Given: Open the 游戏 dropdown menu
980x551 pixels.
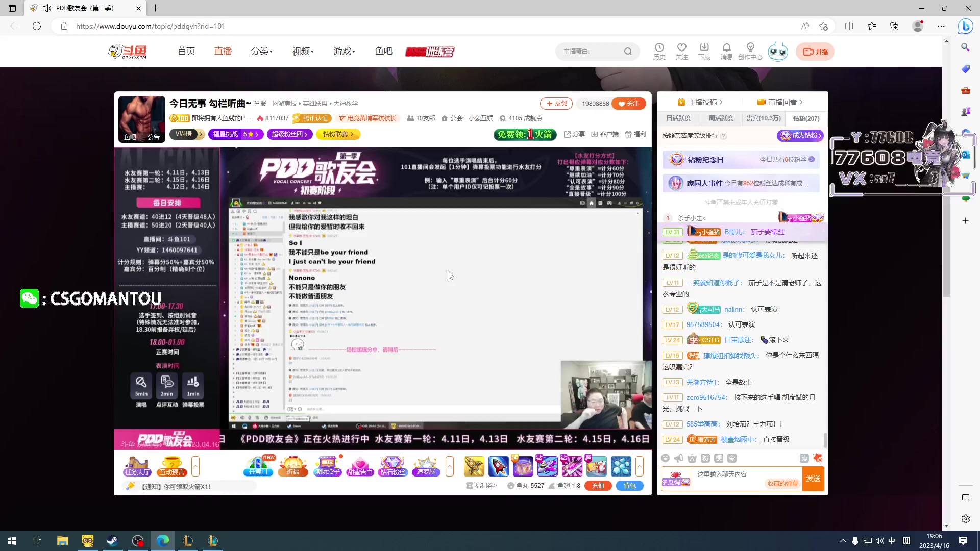Looking at the screenshot, I should 344,51.
